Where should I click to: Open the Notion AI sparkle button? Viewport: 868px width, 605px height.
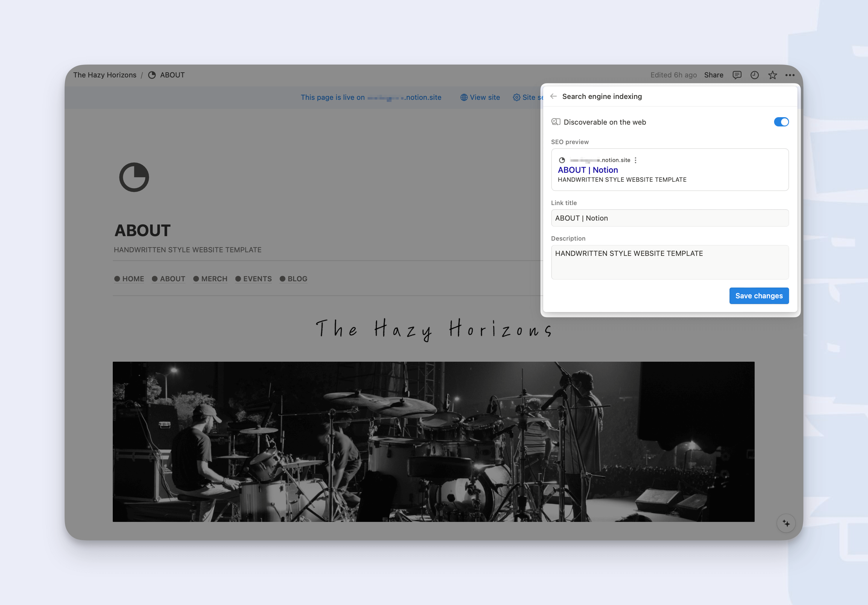[x=786, y=523]
